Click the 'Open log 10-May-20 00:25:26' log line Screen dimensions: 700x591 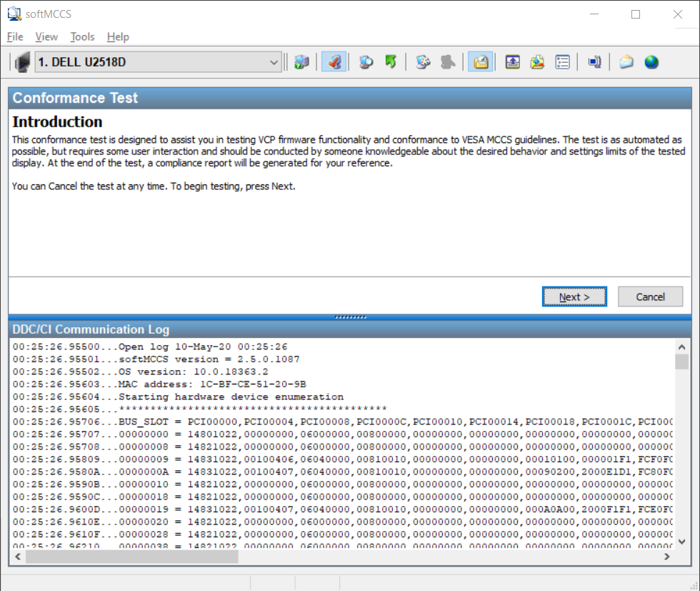[150, 347]
